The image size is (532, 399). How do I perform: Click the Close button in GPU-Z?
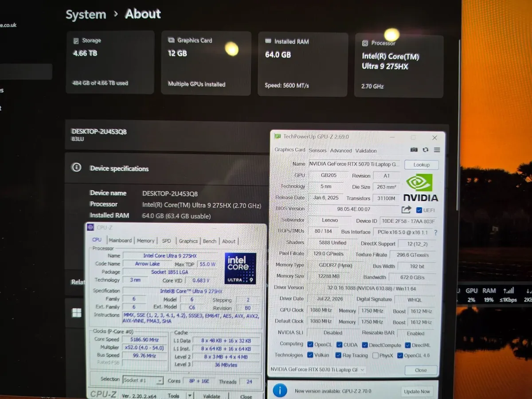[x=421, y=370]
